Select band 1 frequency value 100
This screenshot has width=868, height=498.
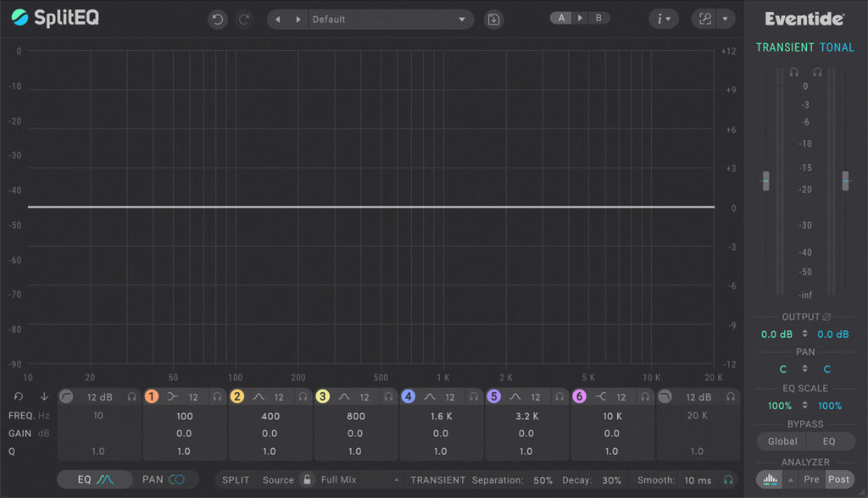click(184, 416)
